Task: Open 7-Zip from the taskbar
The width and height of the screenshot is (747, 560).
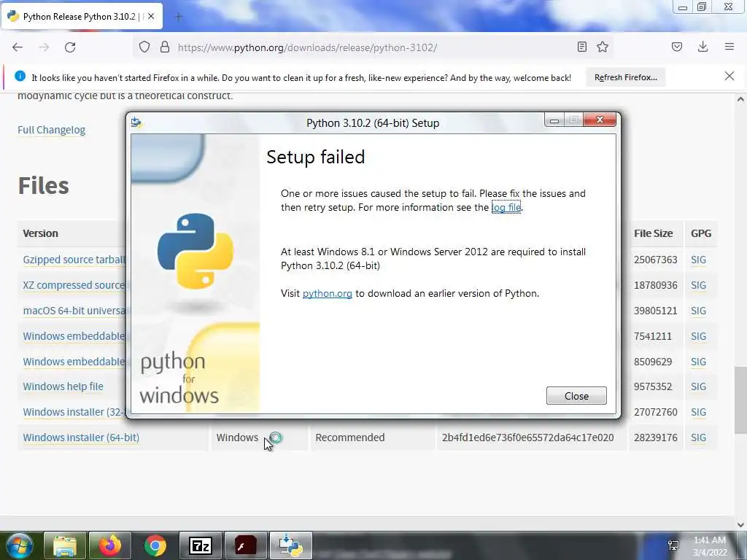Action: 200,545
